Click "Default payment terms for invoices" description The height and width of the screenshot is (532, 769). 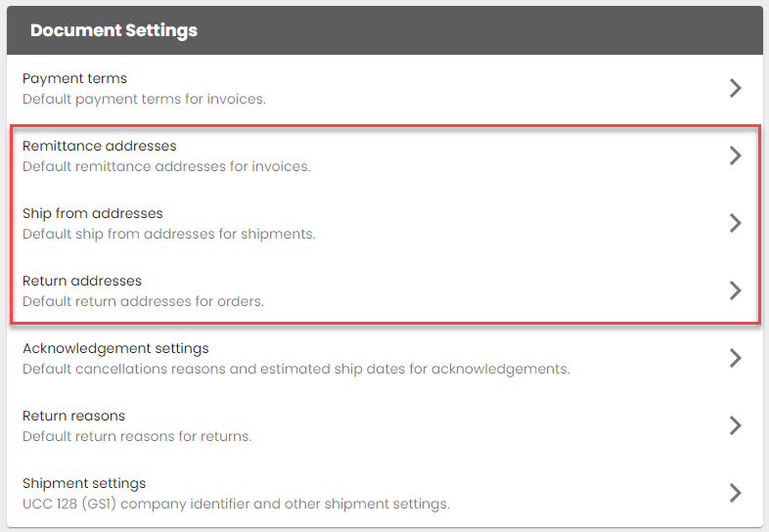coord(144,99)
